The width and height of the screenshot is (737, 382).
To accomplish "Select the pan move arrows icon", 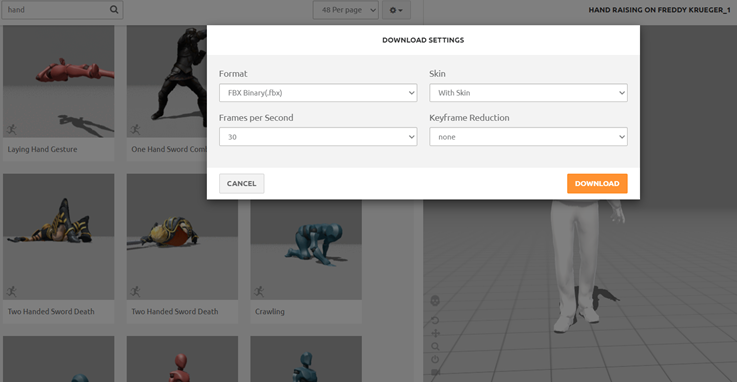I will [x=435, y=333].
